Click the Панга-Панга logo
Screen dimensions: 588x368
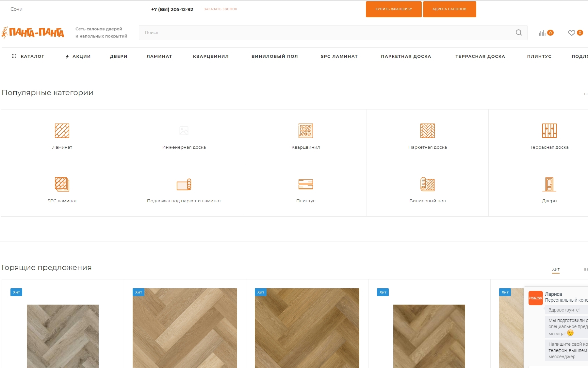33,33
